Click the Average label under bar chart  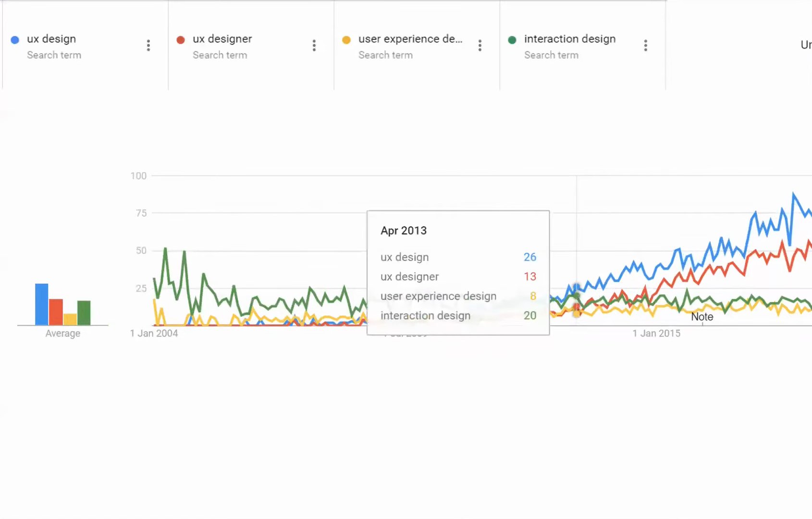coord(63,334)
